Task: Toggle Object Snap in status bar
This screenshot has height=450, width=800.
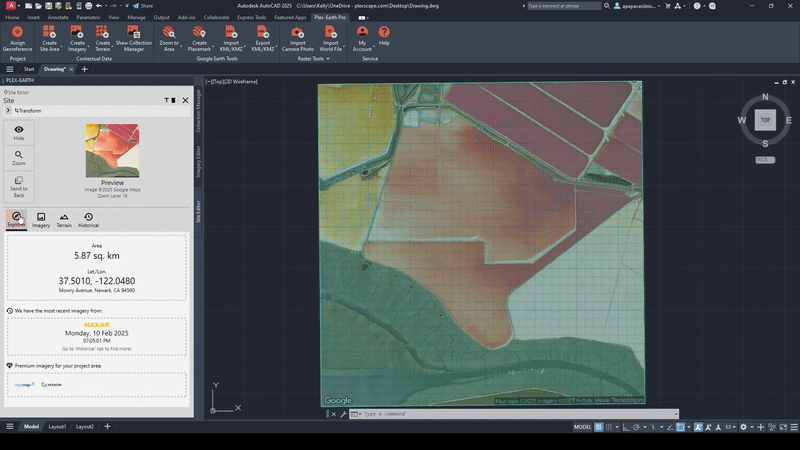Action: [x=681, y=427]
